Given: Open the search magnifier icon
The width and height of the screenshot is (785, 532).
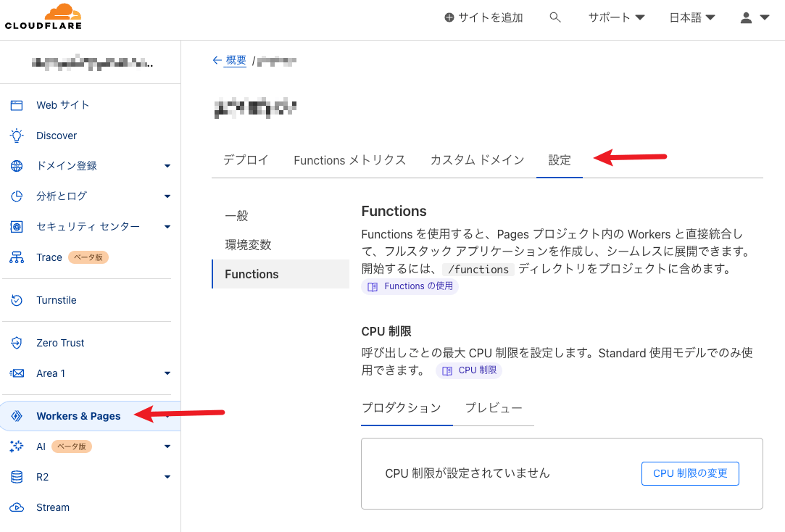Looking at the screenshot, I should pyautogui.click(x=555, y=17).
